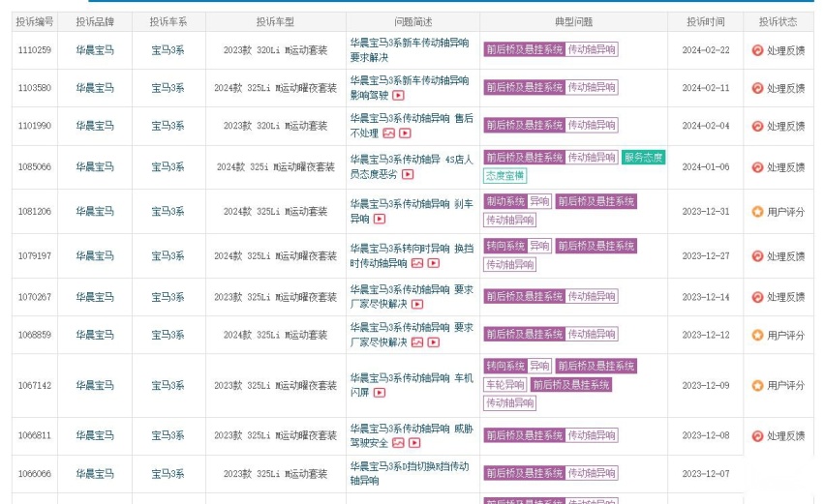Viewport: 825px width, 504px height.
Task: Click red 处理反馈 status icon for 1101990
Action: (x=757, y=126)
